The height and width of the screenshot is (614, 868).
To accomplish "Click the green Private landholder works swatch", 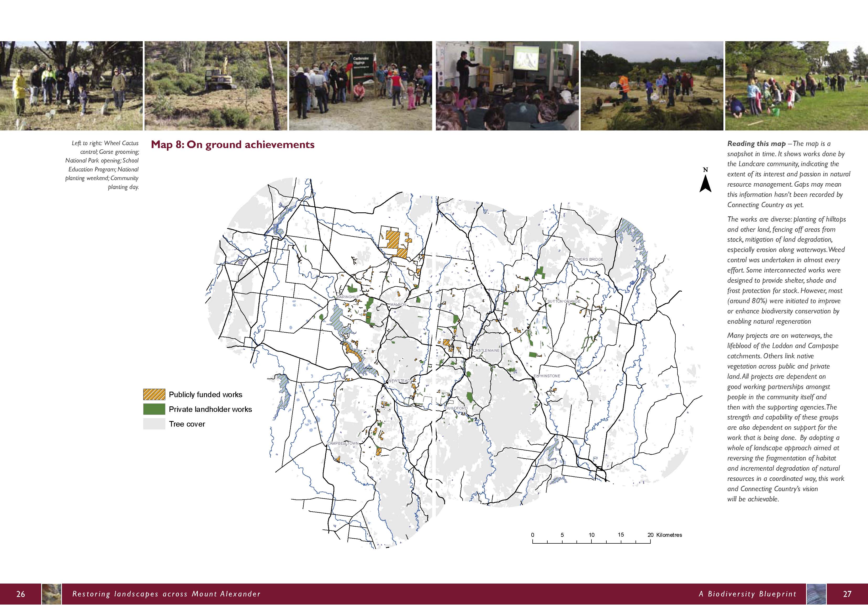I will [154, 409].
